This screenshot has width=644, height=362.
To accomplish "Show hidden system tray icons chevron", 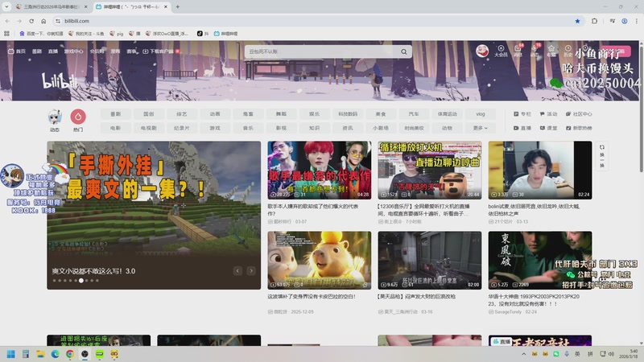I will pyautogui.click(x=524, y=354).
